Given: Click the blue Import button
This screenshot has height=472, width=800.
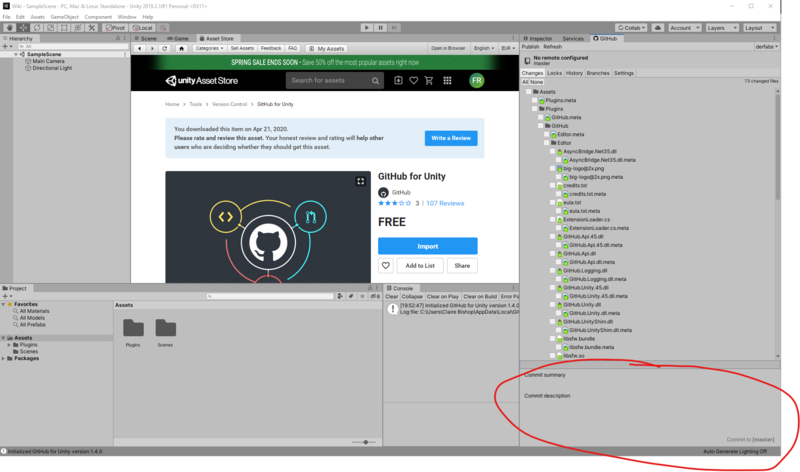Looking at the screenshot, I should click(427, 246).
